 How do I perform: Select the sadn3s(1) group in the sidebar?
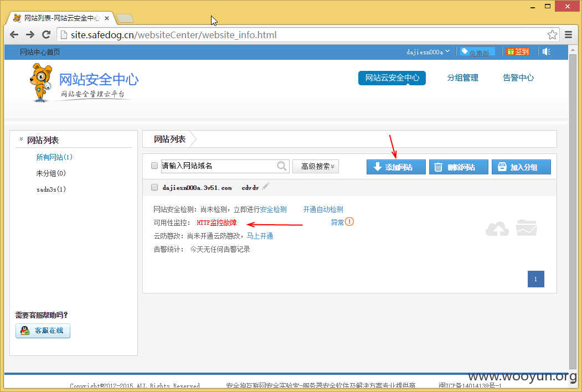click(51, 189)
